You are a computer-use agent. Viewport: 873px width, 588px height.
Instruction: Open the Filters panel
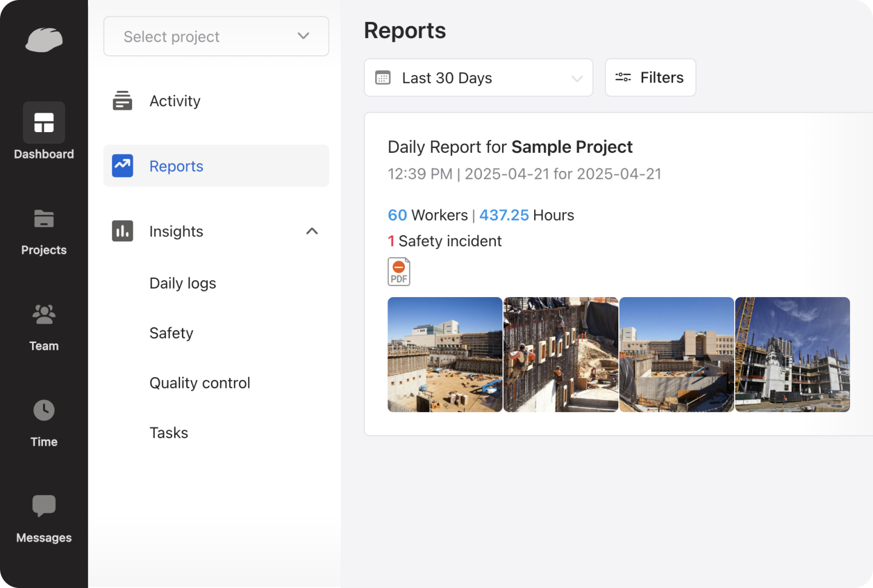650,78
